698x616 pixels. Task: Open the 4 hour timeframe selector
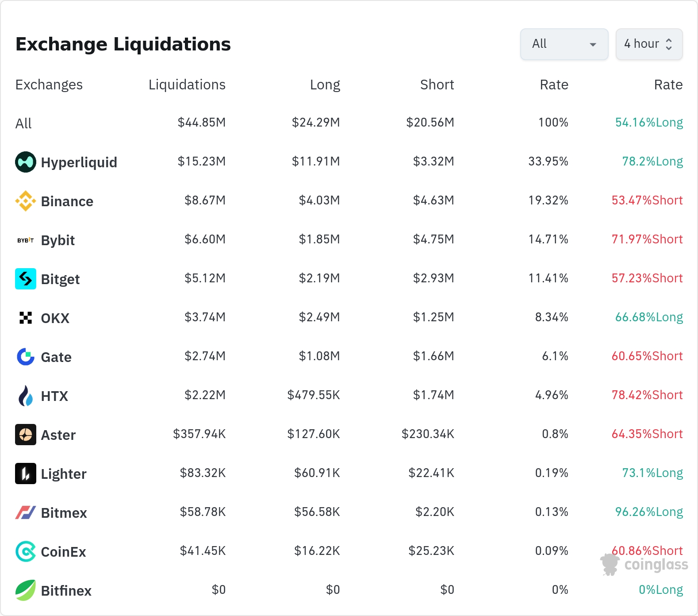pos(649,44)
